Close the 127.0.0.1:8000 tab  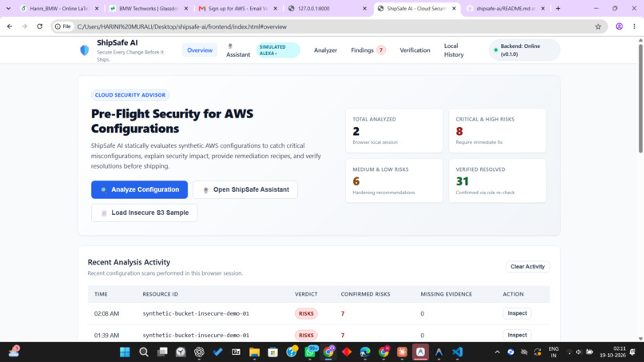click(364, 8)
